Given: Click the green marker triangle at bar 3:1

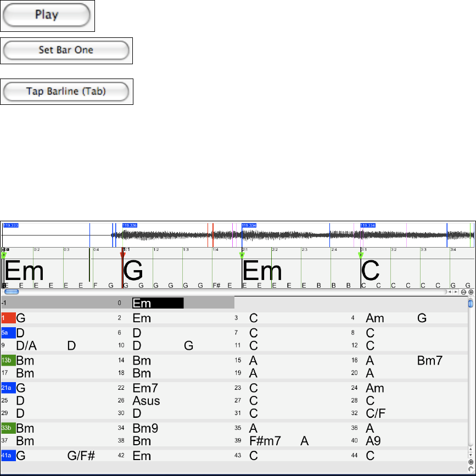Looking at the screenshot, I should [361, 255].
